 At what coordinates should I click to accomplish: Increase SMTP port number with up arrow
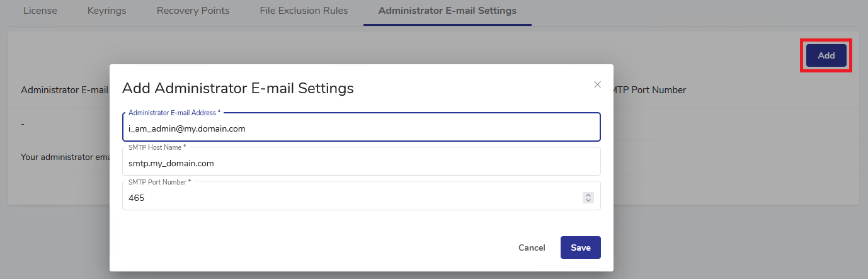pyautogui.click(x=588, y=195)
